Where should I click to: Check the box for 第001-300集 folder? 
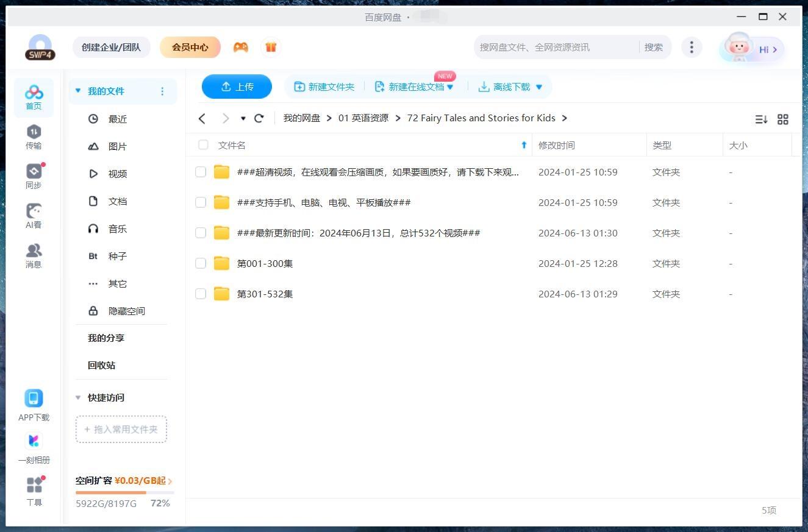(201, 263)
